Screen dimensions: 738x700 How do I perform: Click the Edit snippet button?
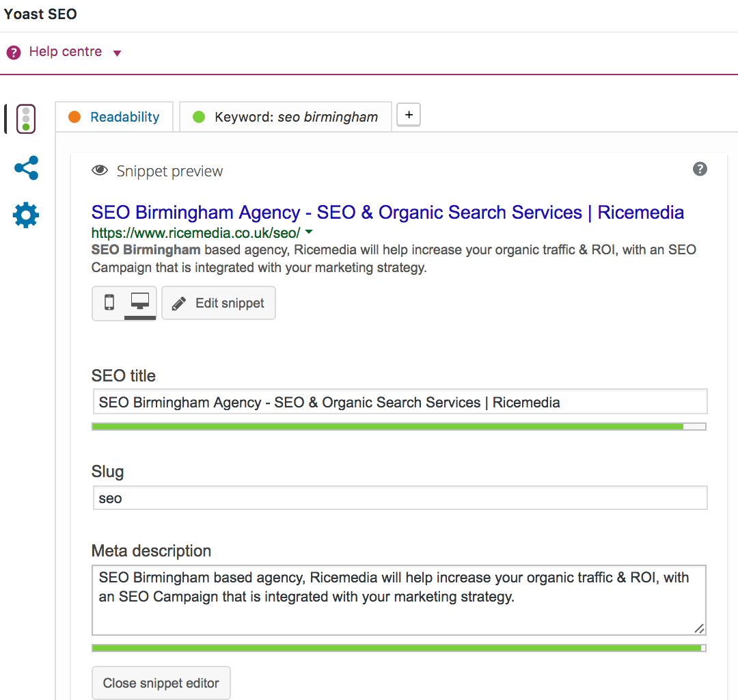tap(219, 303)
